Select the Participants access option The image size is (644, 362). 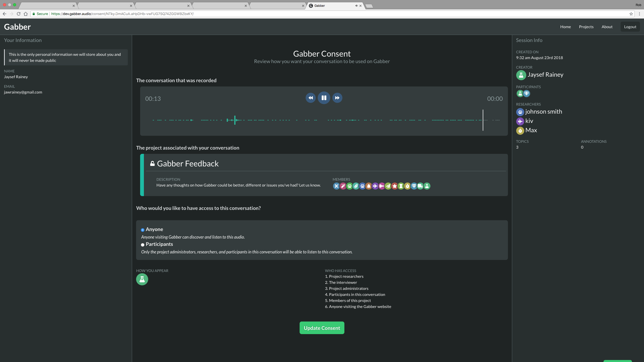click(143, 245)
